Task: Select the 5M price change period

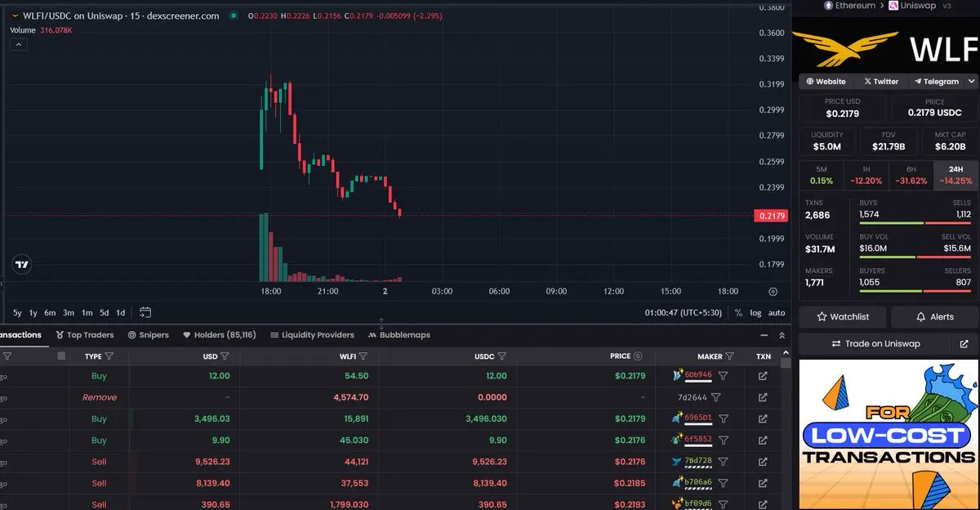Action: click(x=821, y=175)
